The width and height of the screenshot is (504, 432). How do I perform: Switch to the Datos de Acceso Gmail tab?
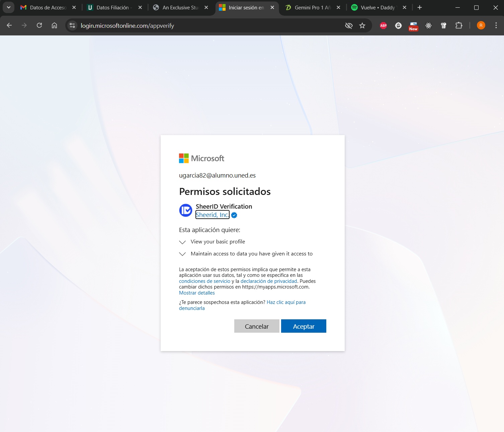point(48,7)
